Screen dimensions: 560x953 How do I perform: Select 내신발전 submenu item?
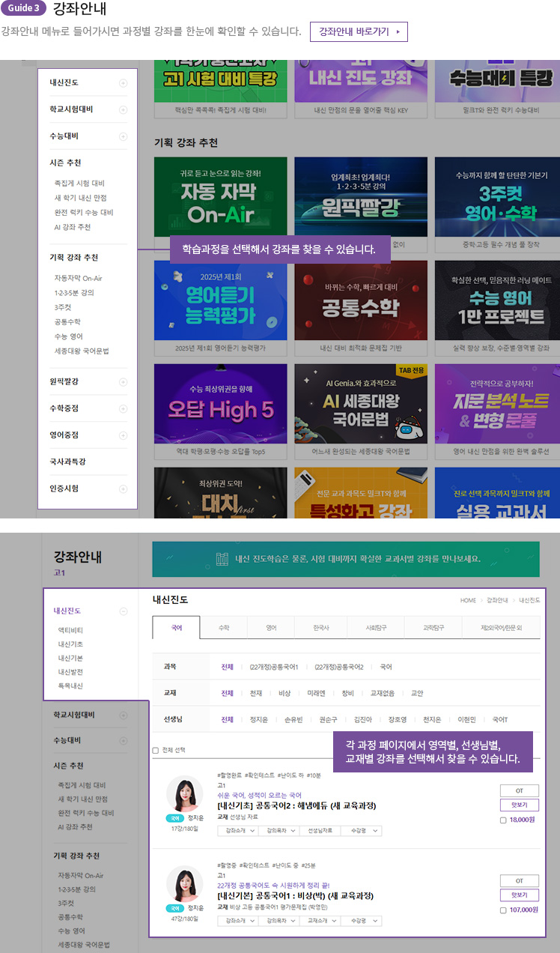pyautogui.click(x=70, y=672)
